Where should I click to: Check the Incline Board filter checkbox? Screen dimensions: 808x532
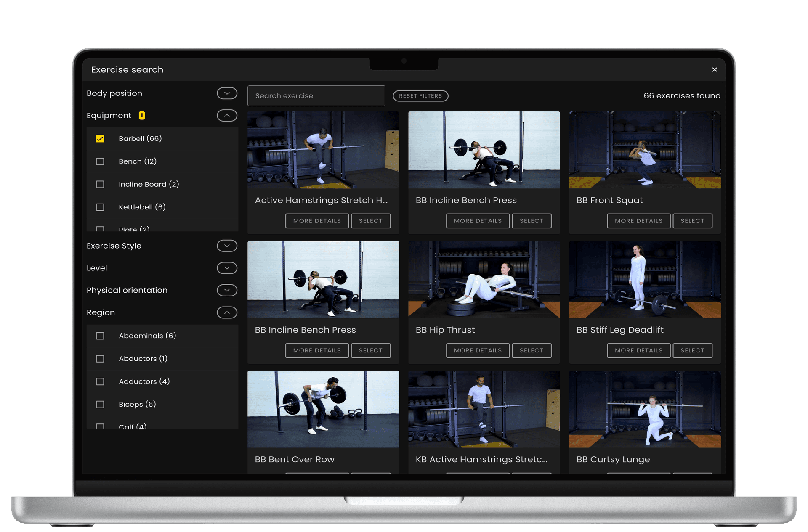pyautogui.click(x=100, y=185)
